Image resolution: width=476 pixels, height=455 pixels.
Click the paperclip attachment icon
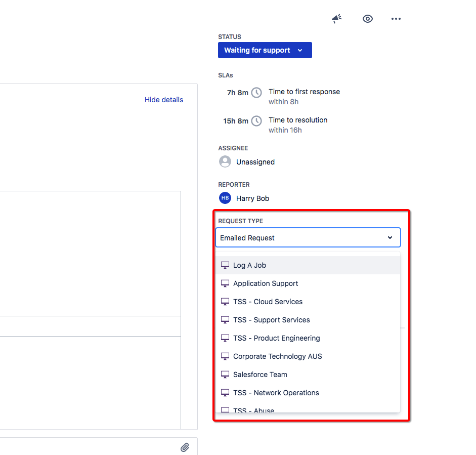click(x=185, y=447)
